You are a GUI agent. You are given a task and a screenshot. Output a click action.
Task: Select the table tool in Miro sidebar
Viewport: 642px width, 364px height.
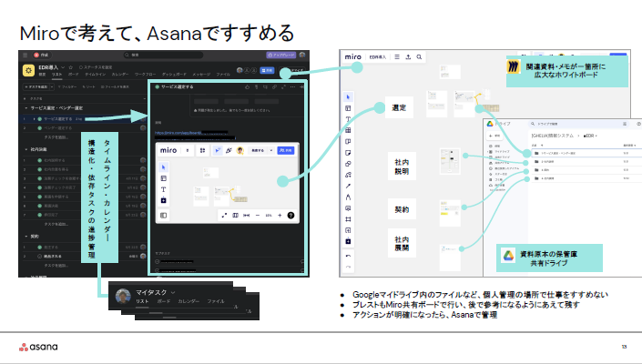[x=348, y=130]
